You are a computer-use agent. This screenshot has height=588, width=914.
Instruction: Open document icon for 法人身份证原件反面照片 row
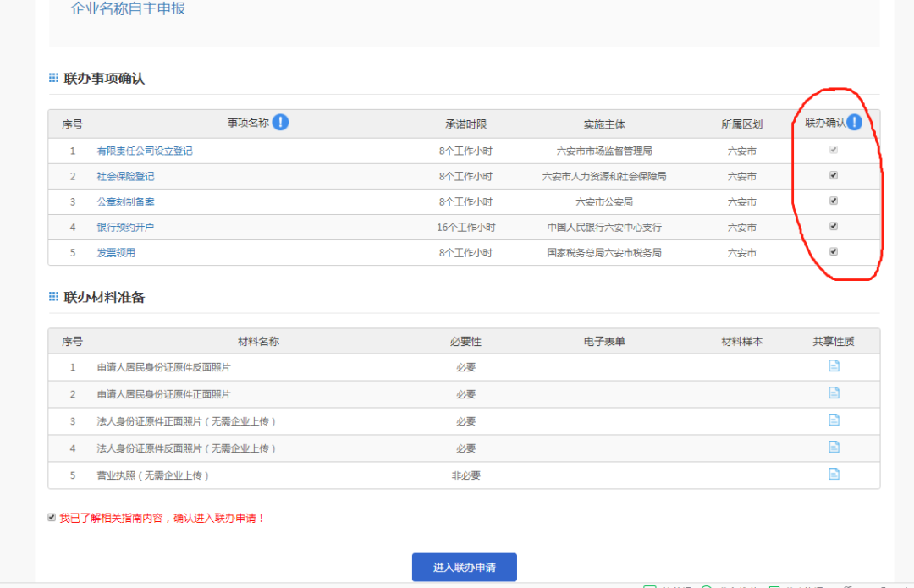(834, 448)
